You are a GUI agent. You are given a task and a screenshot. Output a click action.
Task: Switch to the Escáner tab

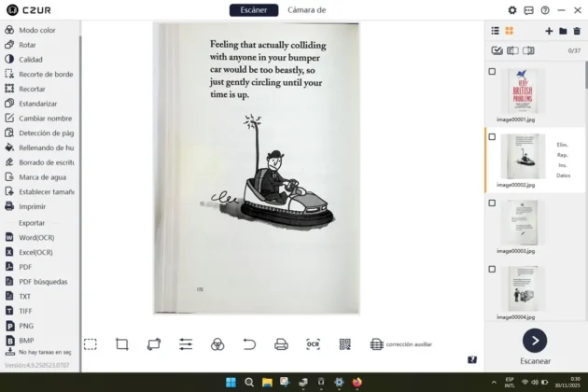[x=253, y=10]
